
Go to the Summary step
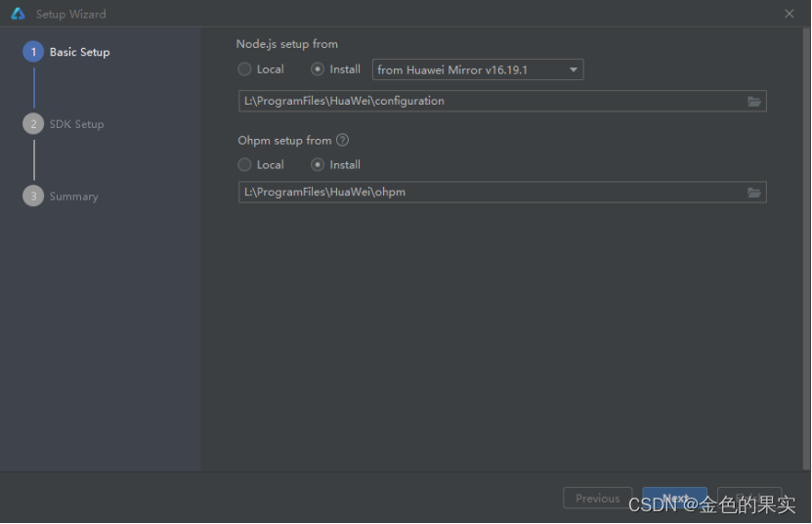pos(61,196)
